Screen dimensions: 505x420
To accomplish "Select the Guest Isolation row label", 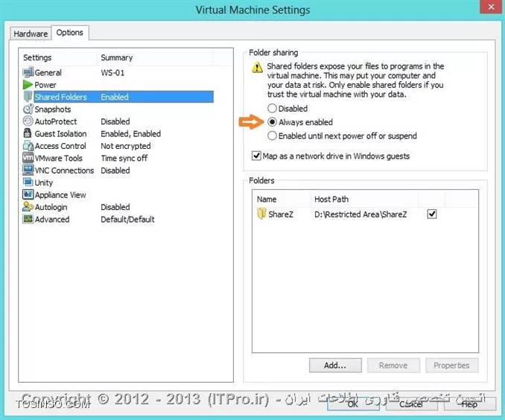I will point(60,133).
